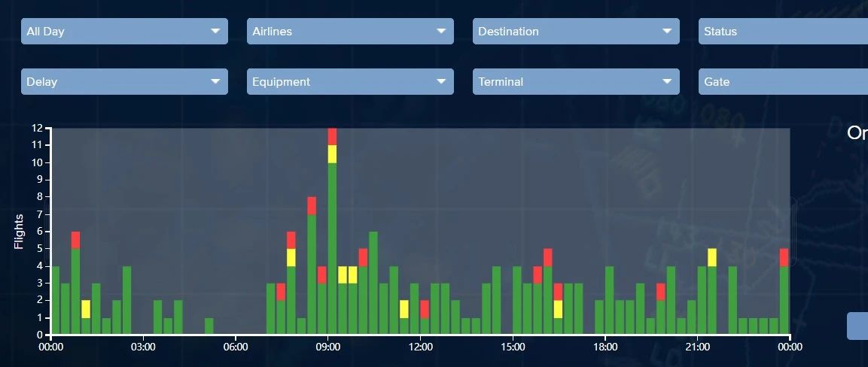Click the blue button right of the chart
The width and height of the screenshot is (868, 367).
point(857,326)
